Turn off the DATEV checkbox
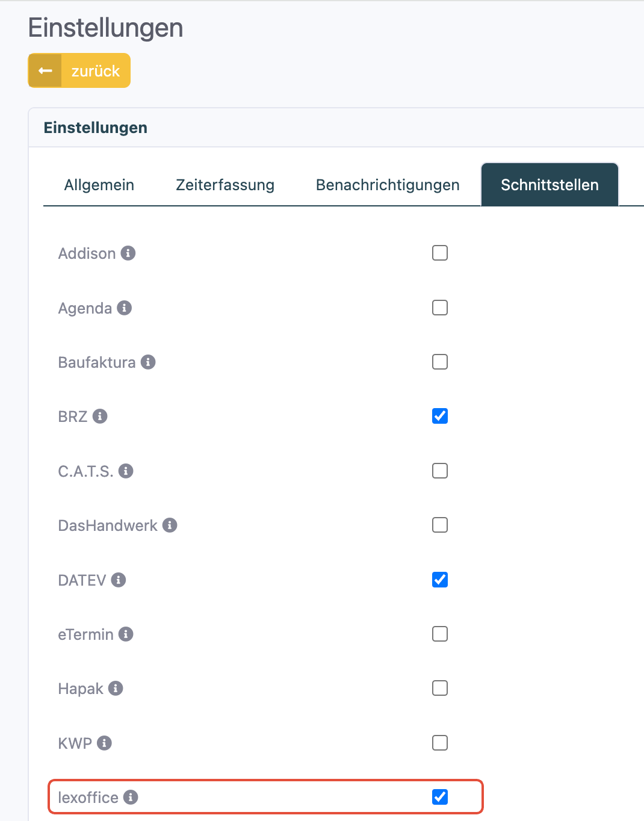Image resolution: width=644 pixels, height=821 pixels. 440,580
